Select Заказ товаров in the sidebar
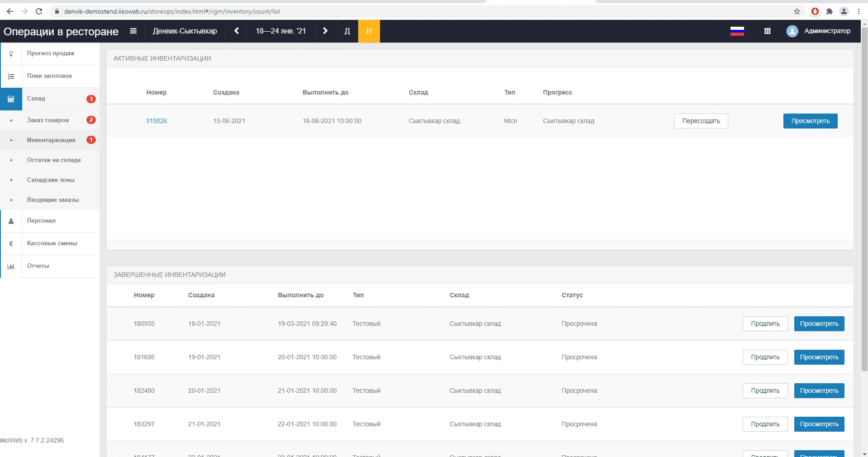868x457 pixels. click(48, 120)
